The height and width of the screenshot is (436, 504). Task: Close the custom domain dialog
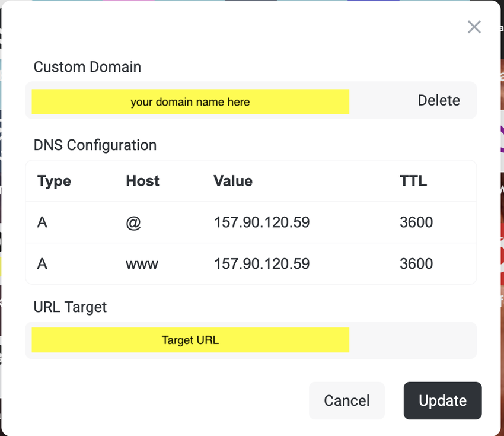pyautogui.click(x=474, y=27)
